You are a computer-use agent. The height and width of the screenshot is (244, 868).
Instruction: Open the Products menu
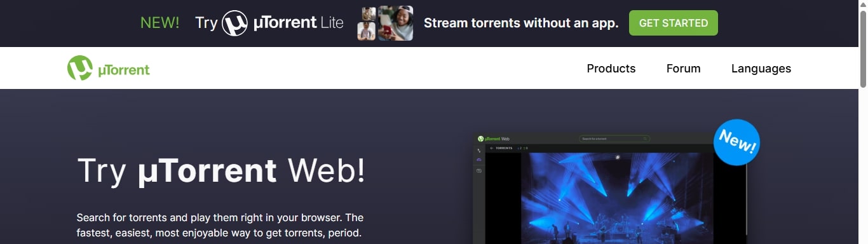[x=611, y=69]
